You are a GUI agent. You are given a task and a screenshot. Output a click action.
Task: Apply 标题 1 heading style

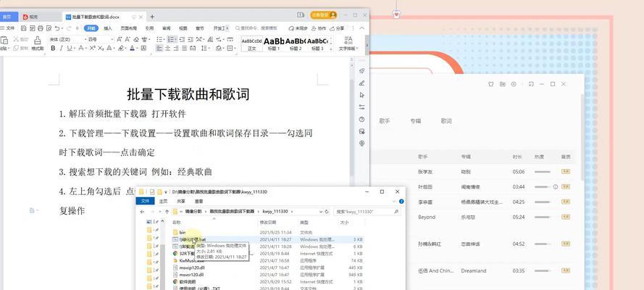coord(274,43)
